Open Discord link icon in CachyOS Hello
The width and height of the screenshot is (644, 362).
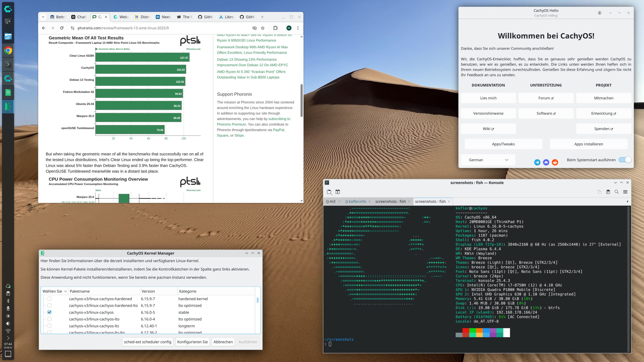point(546,162)
